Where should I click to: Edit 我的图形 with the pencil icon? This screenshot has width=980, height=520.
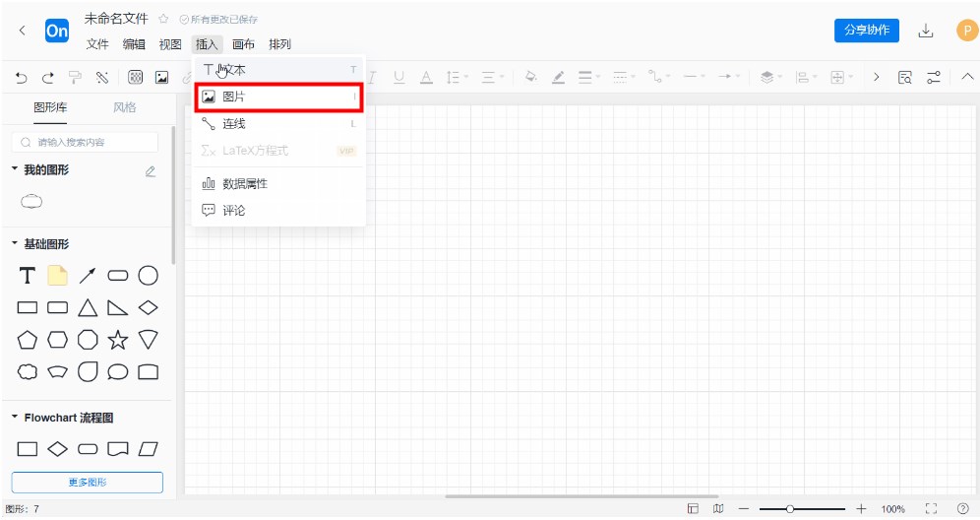[150, 170]
